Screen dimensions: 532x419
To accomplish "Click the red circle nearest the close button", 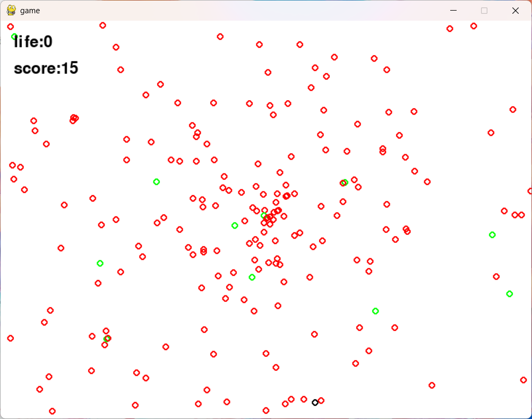I will (474, 26).
